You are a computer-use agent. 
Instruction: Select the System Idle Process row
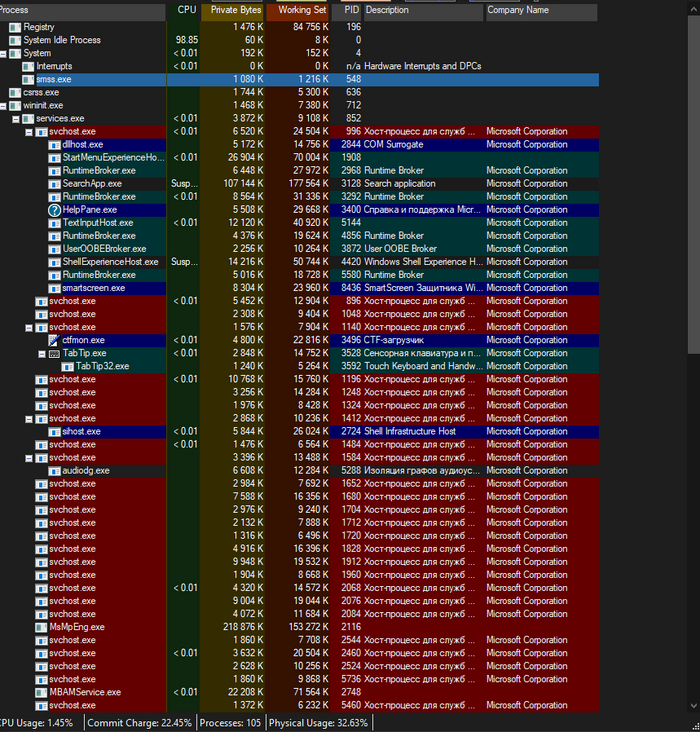[62, 40]
